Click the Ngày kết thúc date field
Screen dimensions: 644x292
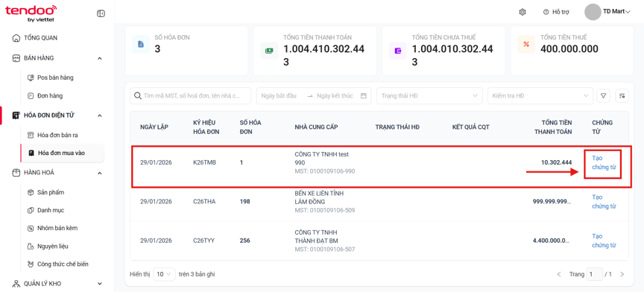click(335, 95)
